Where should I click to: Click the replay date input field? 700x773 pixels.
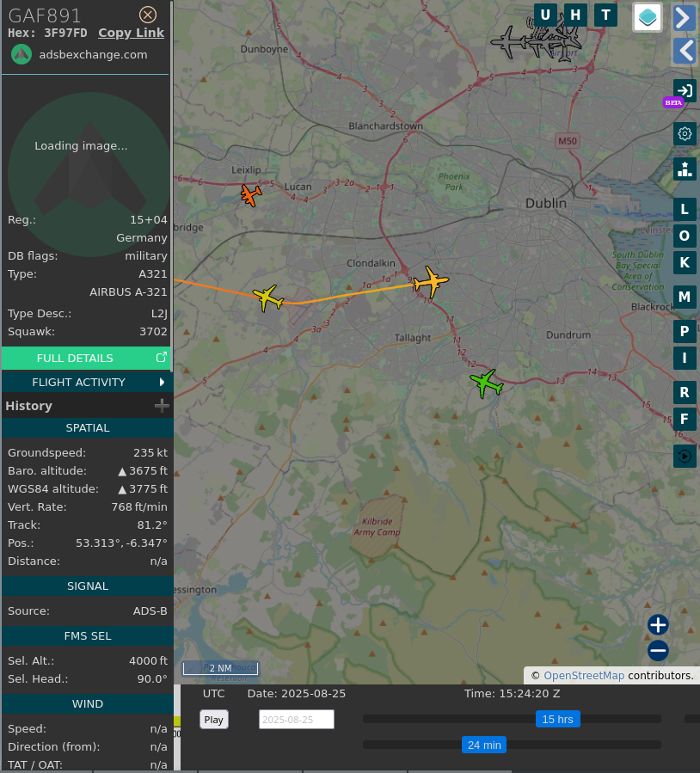point(297,720)
